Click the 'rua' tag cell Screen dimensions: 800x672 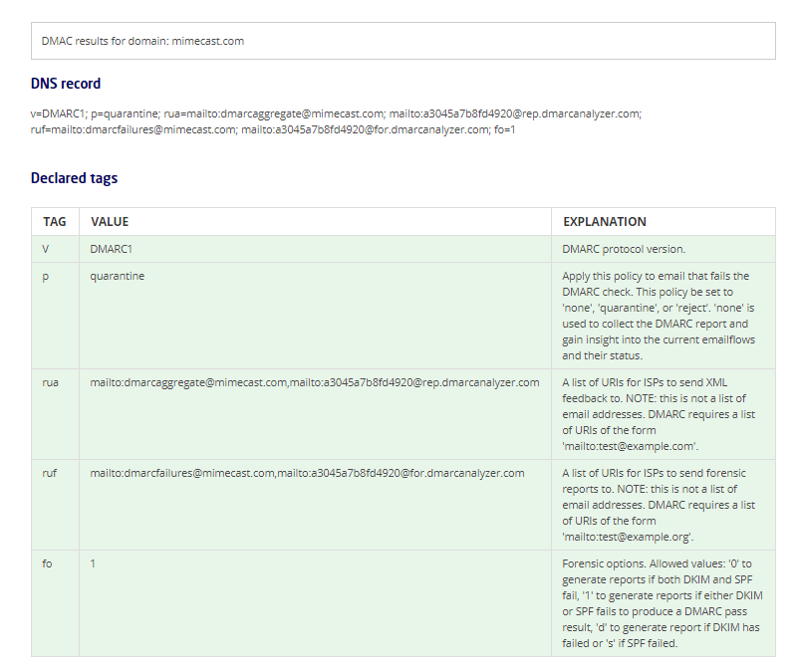[55, 414]
